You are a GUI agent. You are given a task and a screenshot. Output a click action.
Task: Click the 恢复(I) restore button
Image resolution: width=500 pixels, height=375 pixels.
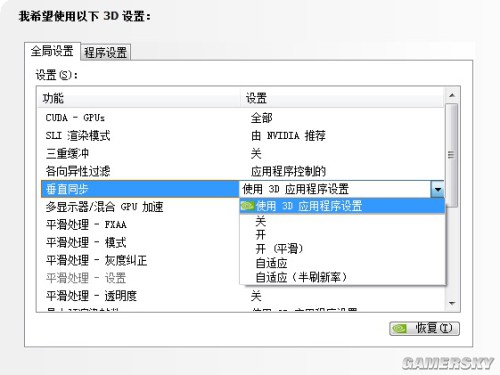[424, 328]
